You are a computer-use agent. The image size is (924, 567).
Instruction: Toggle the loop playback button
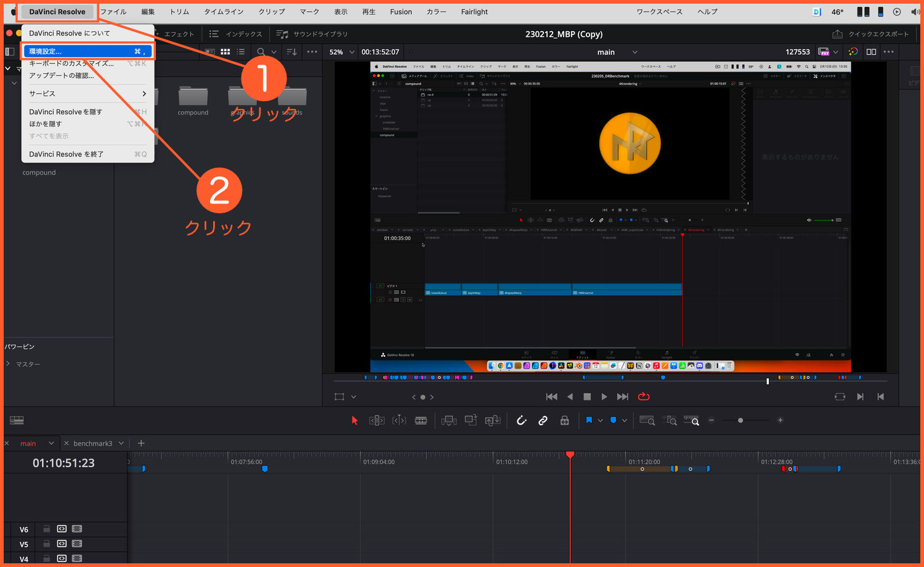[644, 397]
